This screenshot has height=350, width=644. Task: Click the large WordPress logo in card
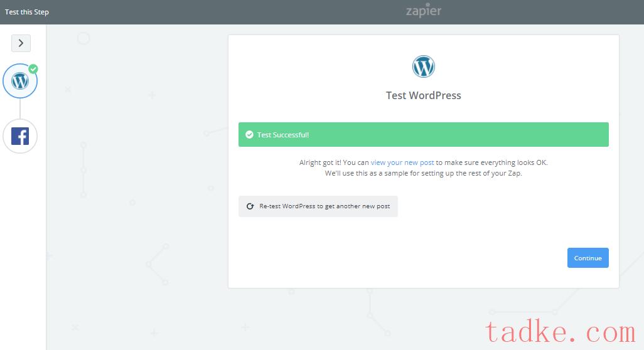(424, 66)
